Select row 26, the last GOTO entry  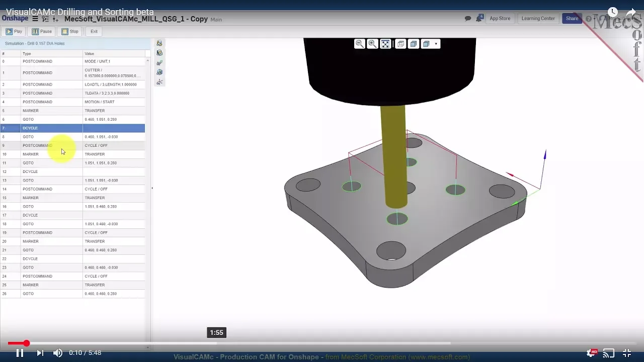(x=72, y=294)
